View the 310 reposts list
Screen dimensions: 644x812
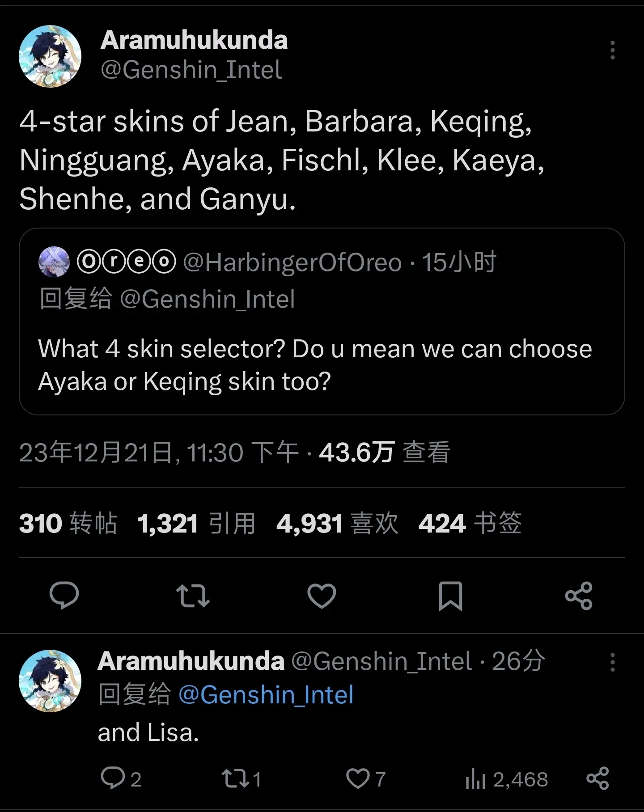tap(68, 523)
